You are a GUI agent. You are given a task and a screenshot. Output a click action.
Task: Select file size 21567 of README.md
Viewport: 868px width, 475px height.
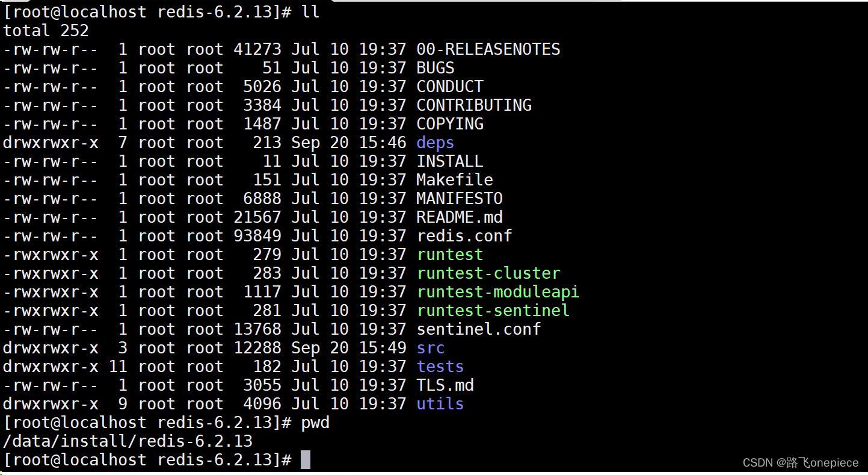[x=257, y=217]
